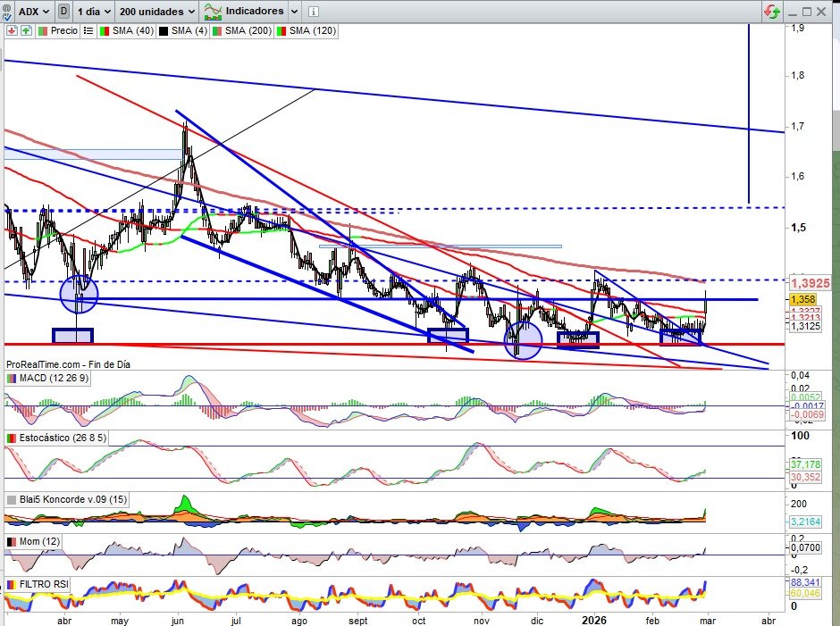Click the 1,3125 price tag

pos(805,326)
